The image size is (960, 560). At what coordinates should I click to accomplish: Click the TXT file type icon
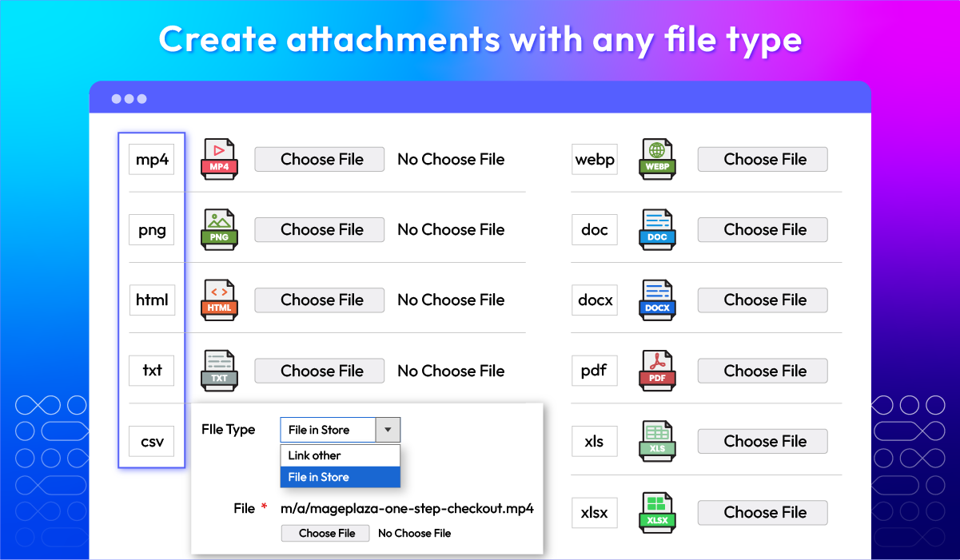219,370
